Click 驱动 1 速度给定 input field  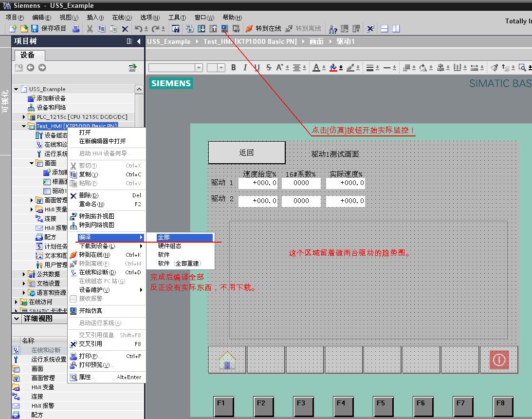click(x=258, y=183)
